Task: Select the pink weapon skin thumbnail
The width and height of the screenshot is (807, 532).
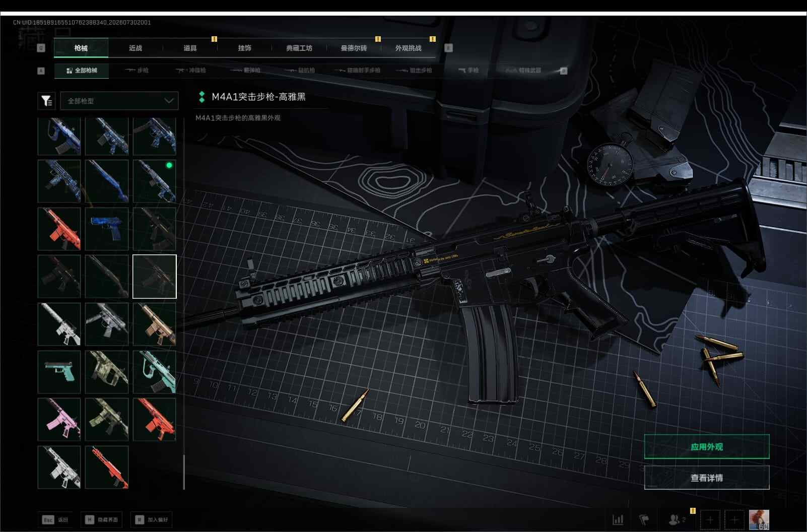Action: pos(59,419)
